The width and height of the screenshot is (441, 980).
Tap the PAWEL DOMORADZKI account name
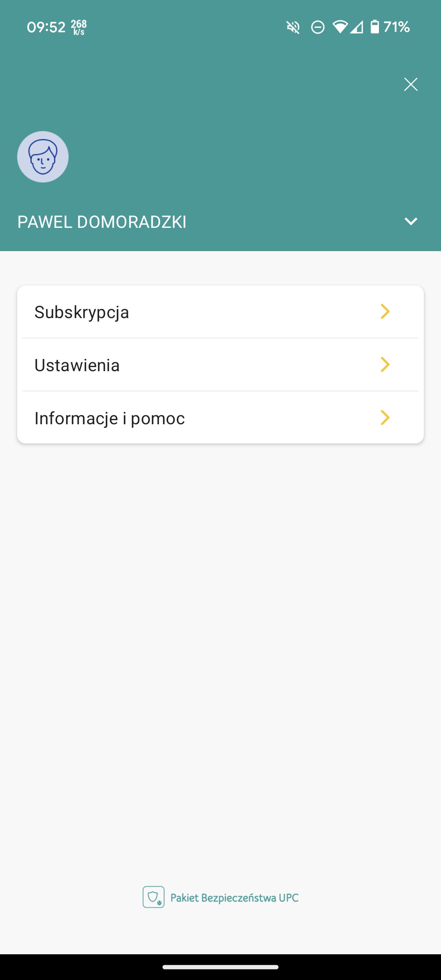click(102, 222)
